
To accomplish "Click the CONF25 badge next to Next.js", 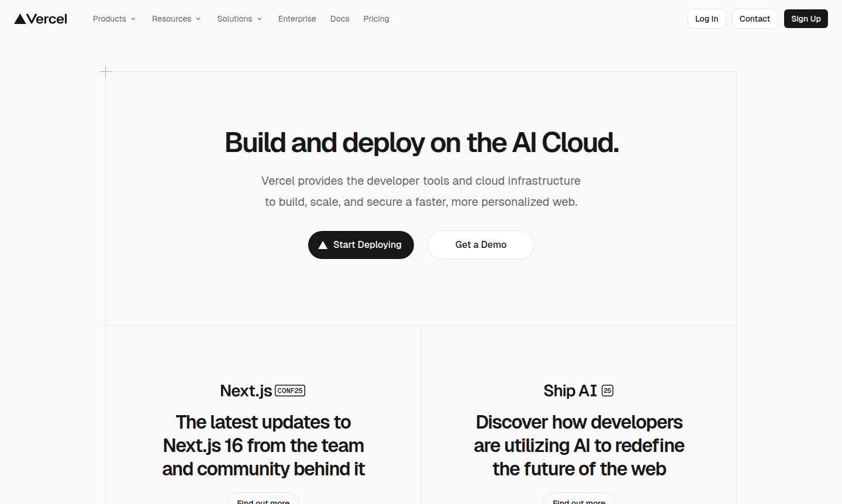I will click(290, 390).
